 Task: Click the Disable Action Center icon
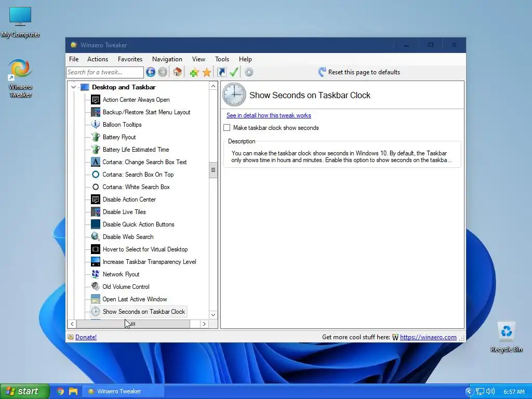point(96,199)
